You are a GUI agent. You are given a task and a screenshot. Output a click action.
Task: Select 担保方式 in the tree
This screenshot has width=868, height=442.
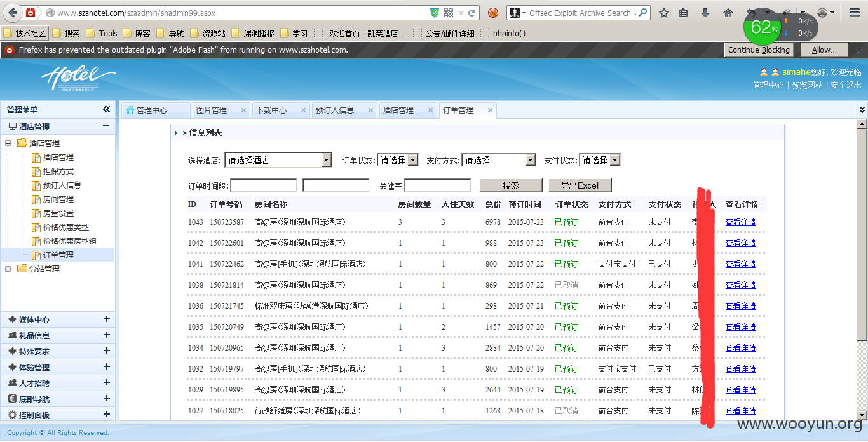58,171
